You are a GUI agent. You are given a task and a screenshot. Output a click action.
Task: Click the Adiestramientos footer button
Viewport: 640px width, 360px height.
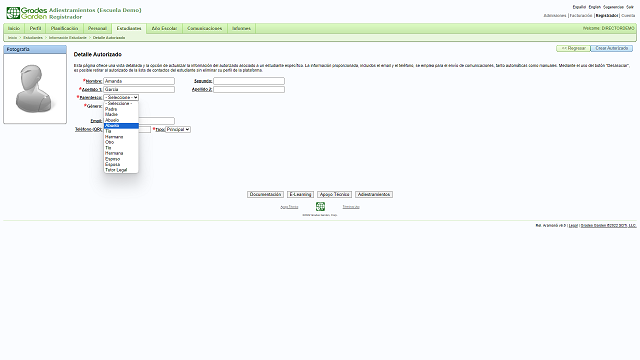tap(374, 195)
